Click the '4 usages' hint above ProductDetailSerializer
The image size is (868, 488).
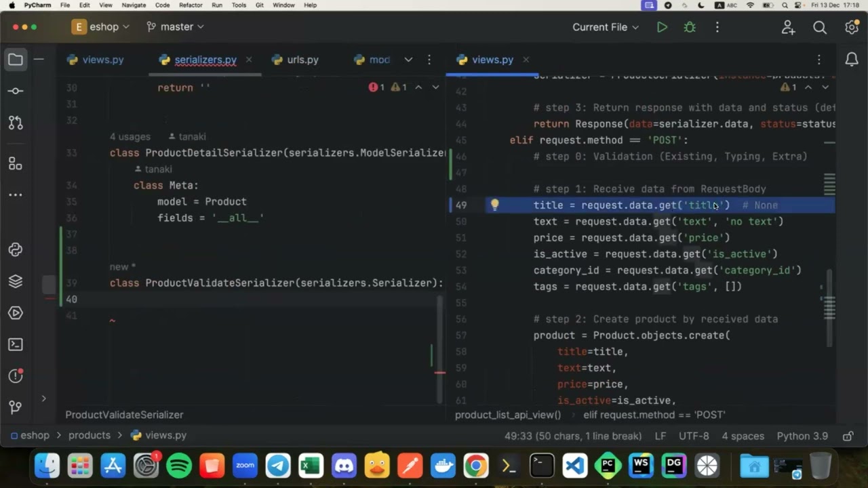[130, 137]
